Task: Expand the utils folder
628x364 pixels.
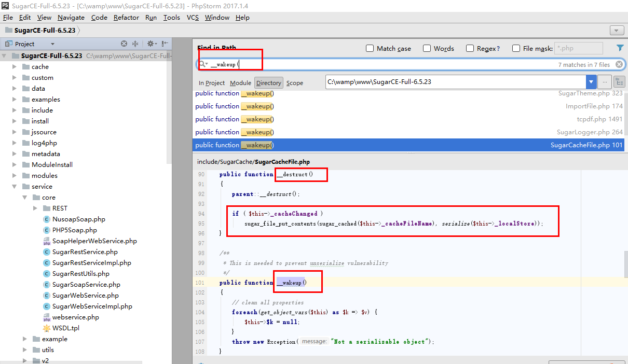Action: click(25, 350)
